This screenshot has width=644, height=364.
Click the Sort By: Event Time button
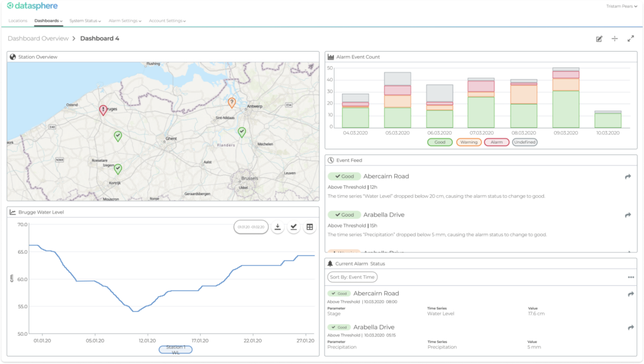click(352, 277)
